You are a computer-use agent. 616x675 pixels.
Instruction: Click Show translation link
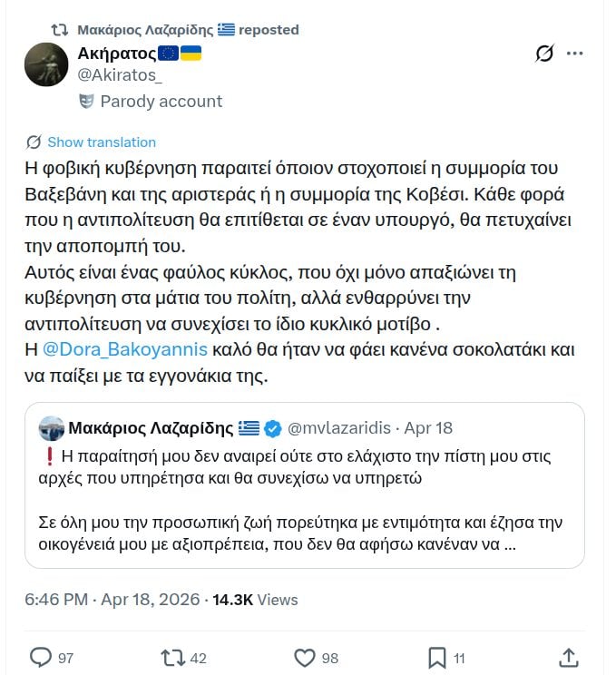pos(102,142)
